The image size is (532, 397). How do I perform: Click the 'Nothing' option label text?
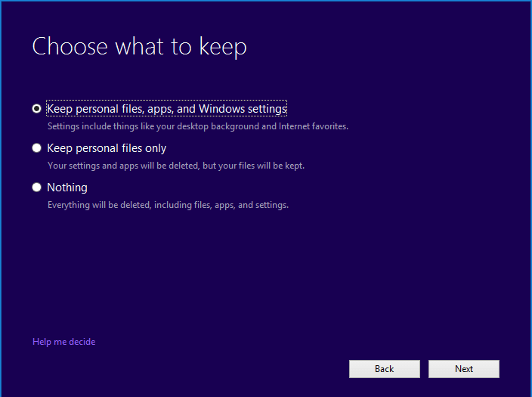[67, 188]
